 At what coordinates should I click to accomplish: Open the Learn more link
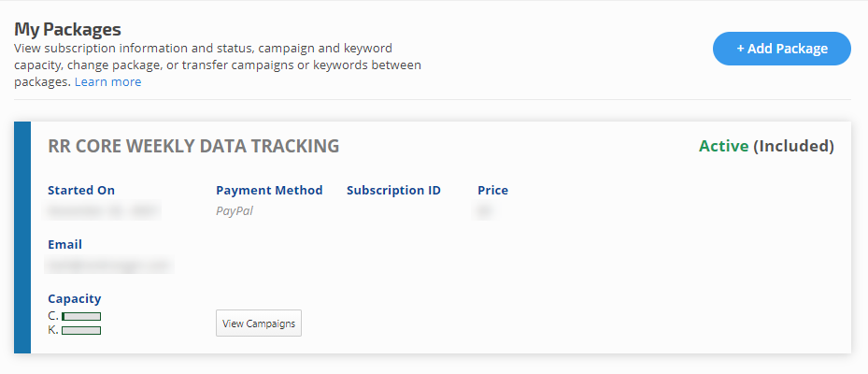point(107,82)
